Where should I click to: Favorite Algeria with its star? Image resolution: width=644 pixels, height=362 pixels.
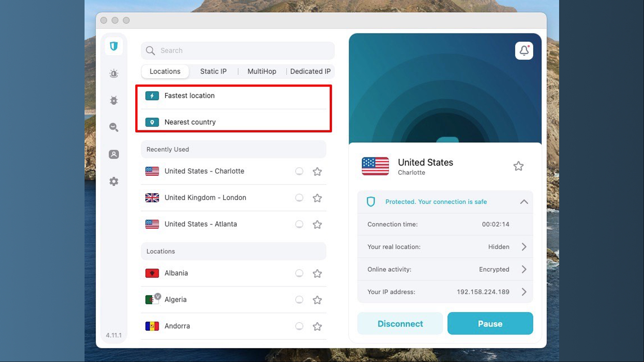click(317, 300)
